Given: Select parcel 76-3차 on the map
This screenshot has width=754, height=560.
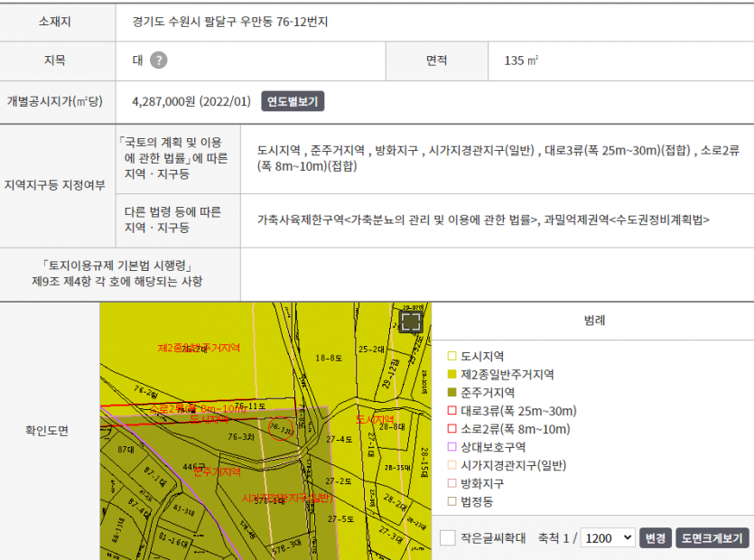Looking at the screenshot, I should [240, 436].
